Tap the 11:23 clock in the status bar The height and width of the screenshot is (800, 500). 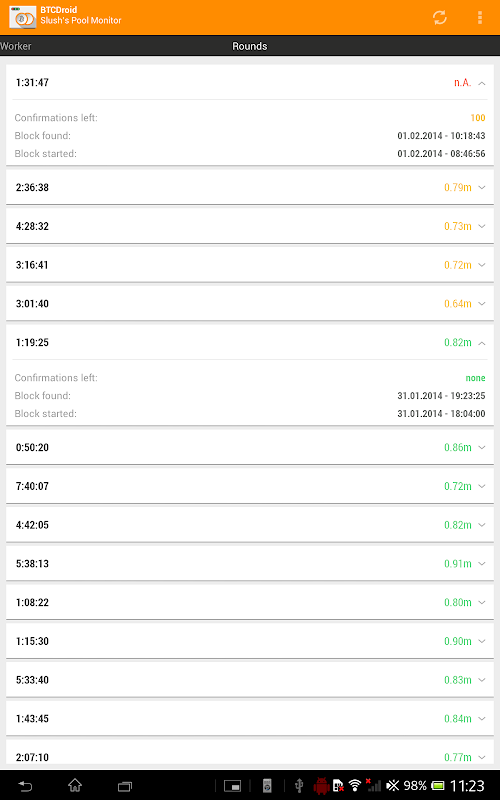click(466, 786)
